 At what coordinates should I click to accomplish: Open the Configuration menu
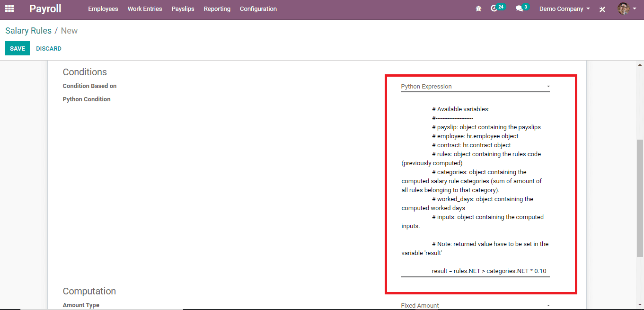258,9
